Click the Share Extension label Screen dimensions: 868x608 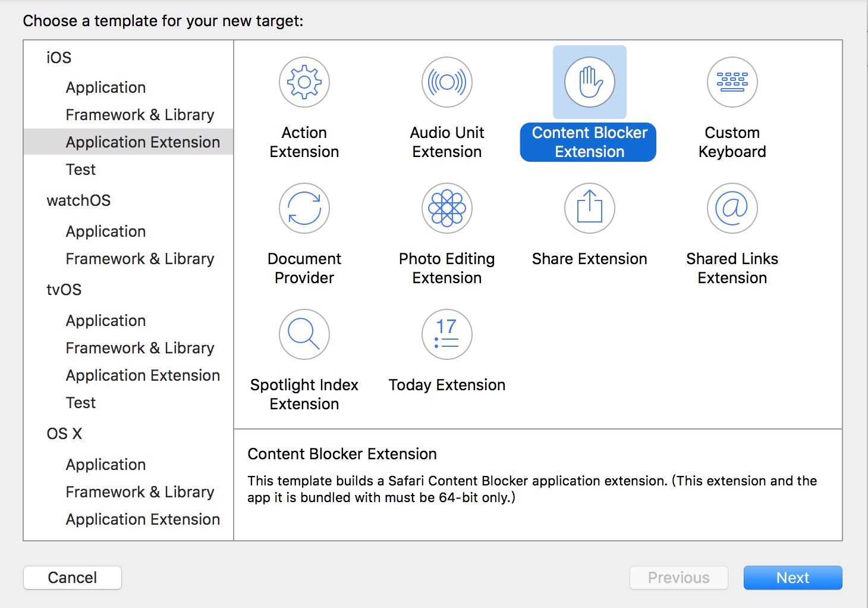590,259
